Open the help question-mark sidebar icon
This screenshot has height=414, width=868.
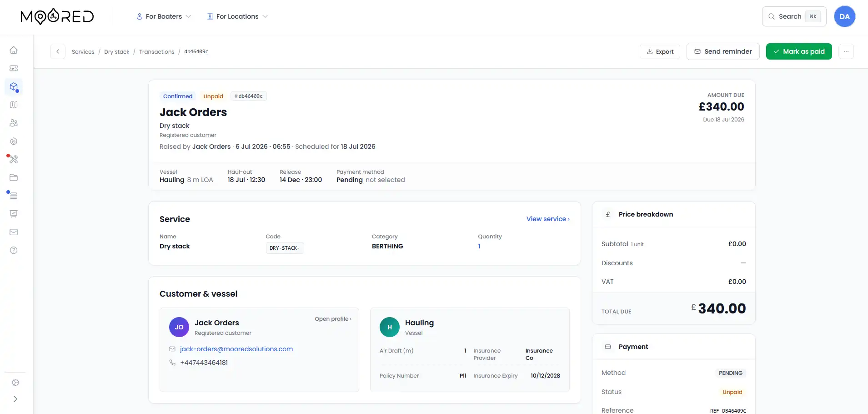click(x=14, y=250)
